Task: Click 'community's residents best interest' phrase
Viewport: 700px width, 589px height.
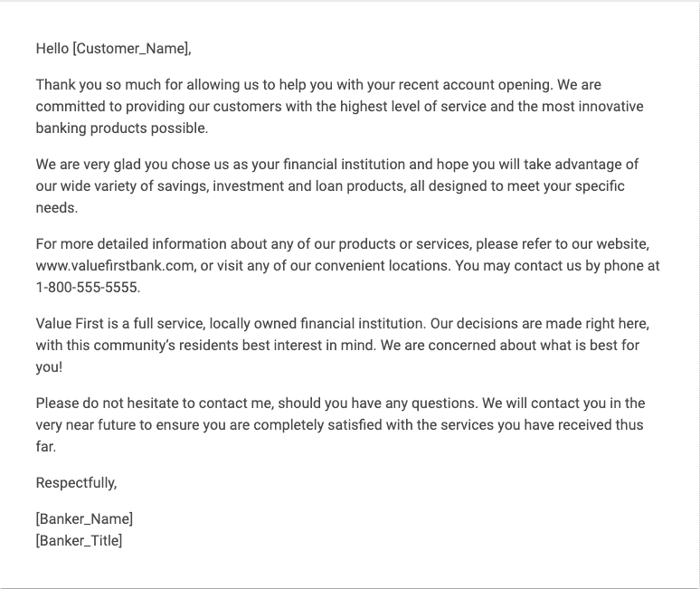Action: click(208, 346)
